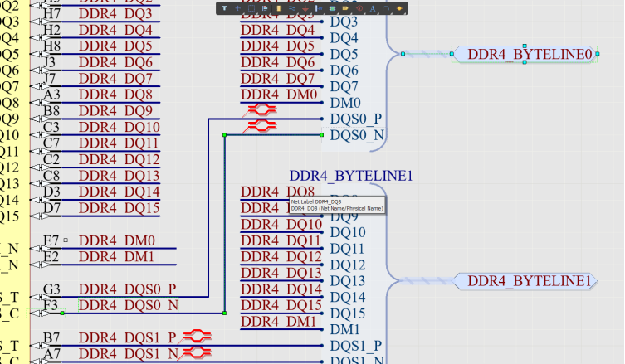Click the orange diamond icon in Active Bar
This screenshot has height=364, width=625.
pos(399,8)
